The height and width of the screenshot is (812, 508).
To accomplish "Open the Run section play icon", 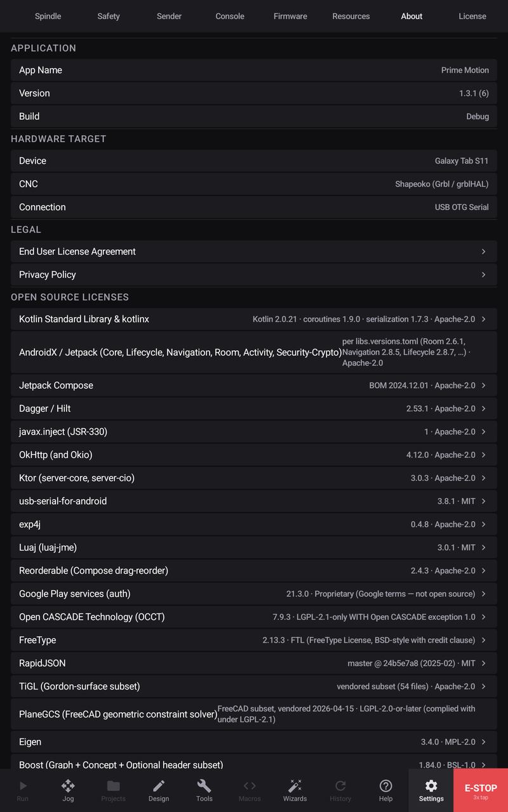I will coord(23,786).
